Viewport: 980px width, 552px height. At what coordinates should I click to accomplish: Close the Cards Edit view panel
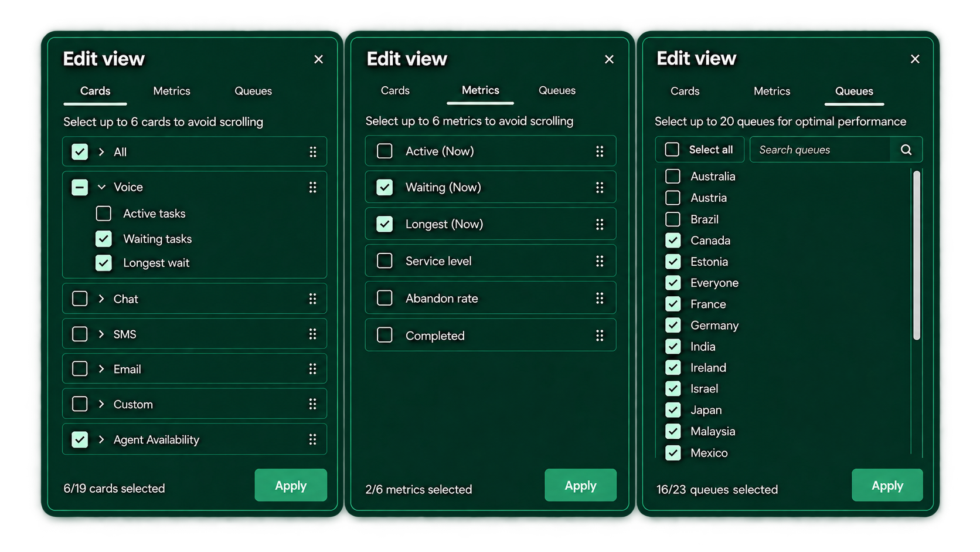[318, 59]
